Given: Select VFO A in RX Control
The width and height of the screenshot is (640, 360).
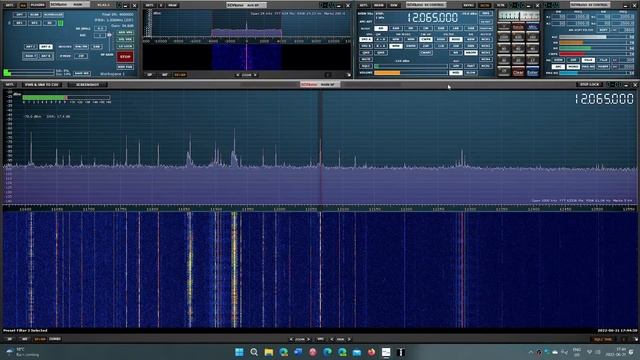Looking at the screenshot, I should [x=366, y=39].
